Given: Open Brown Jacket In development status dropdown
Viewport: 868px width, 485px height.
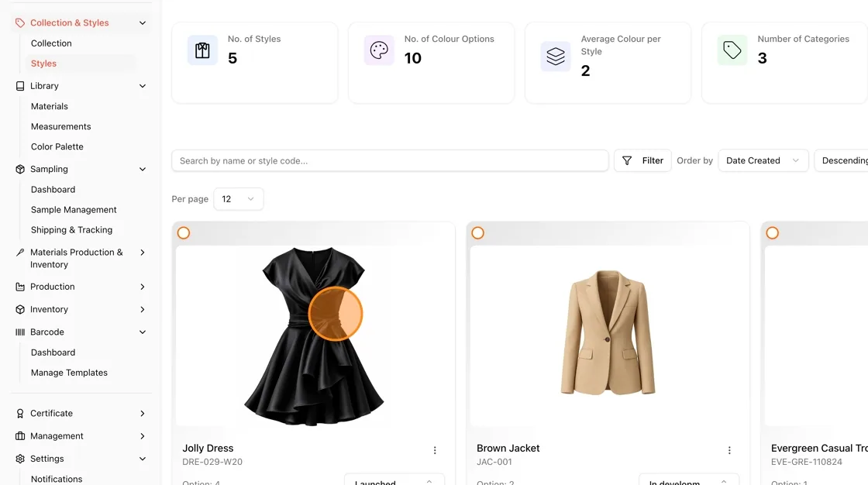Looking at the screenshot, I should click(x=689, y=480).
